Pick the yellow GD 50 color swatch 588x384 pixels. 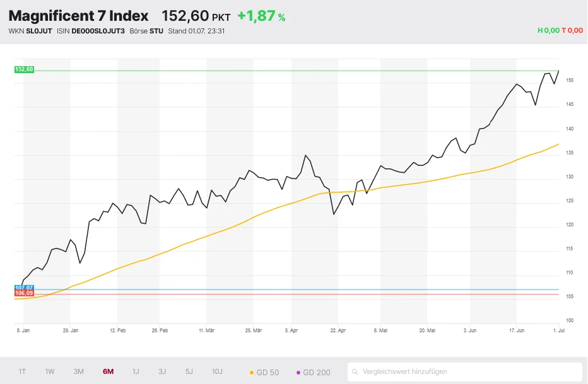click(252, 372)
